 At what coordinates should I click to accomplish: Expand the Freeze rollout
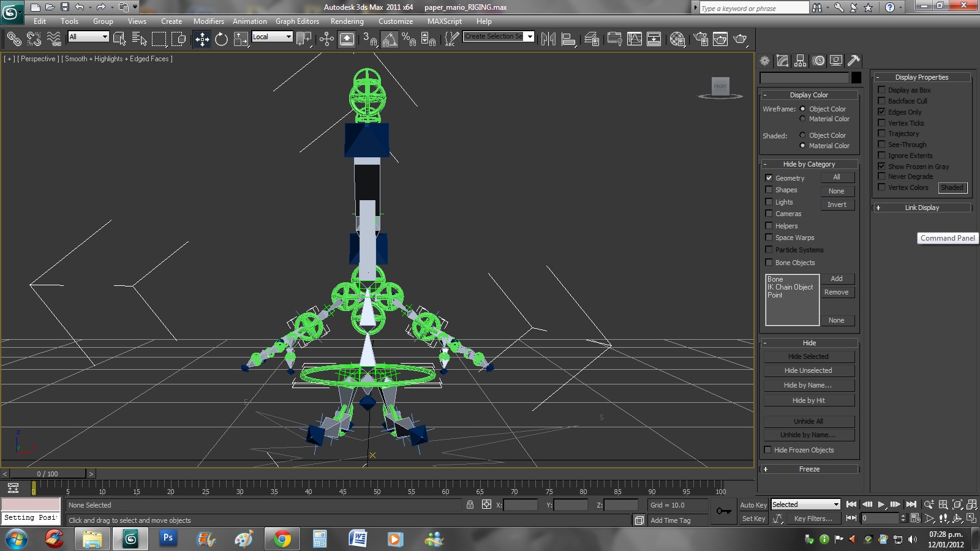coord(809,469)
